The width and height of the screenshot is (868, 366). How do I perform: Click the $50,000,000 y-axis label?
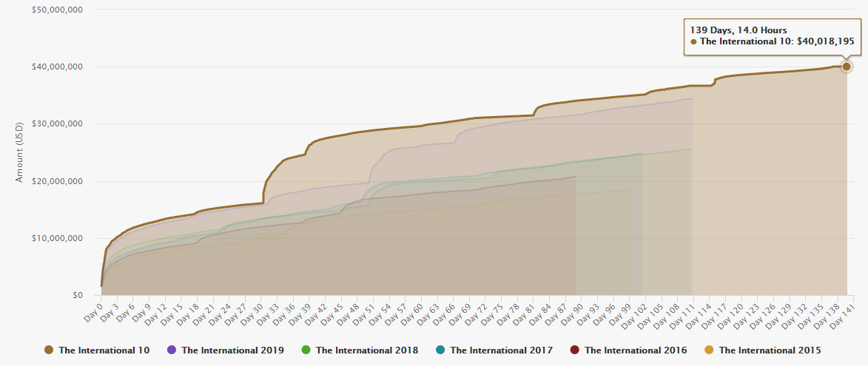tap(58, 10)
